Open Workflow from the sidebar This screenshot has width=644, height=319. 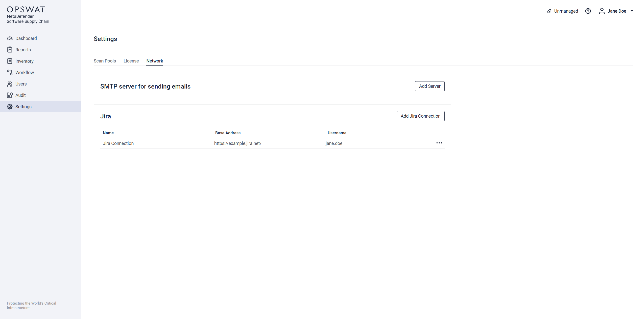(x=40, y=73)
